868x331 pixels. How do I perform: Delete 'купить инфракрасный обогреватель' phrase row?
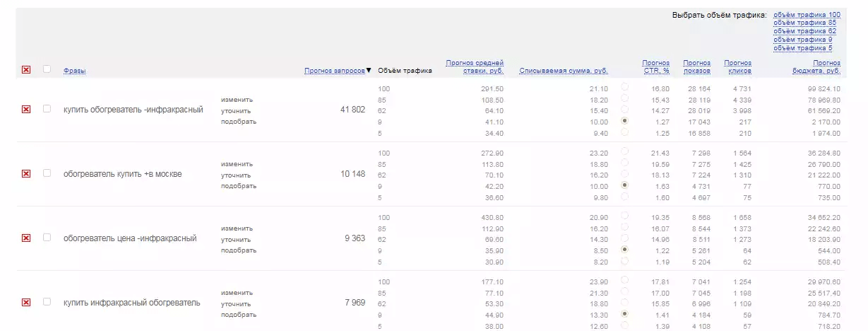26,303
